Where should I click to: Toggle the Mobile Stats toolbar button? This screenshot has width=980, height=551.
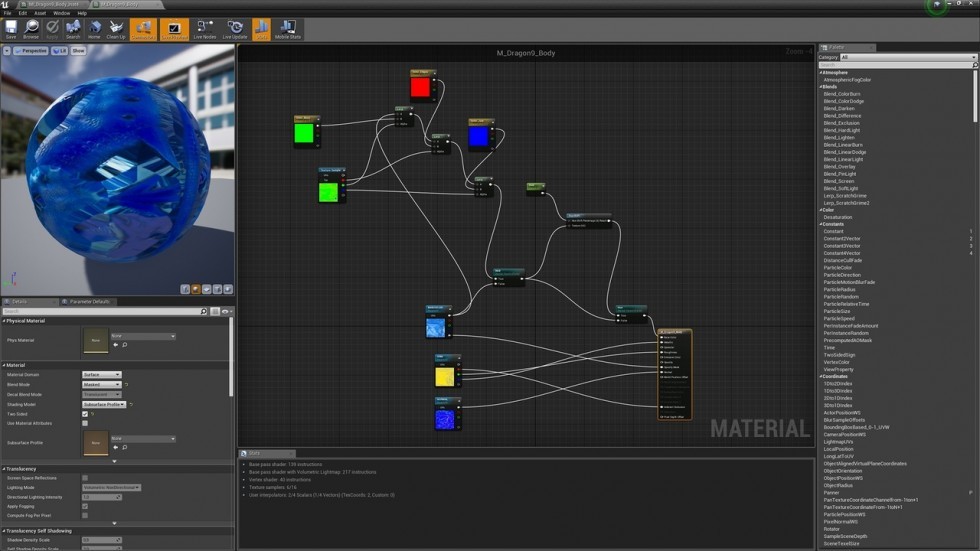pos(288,29)
